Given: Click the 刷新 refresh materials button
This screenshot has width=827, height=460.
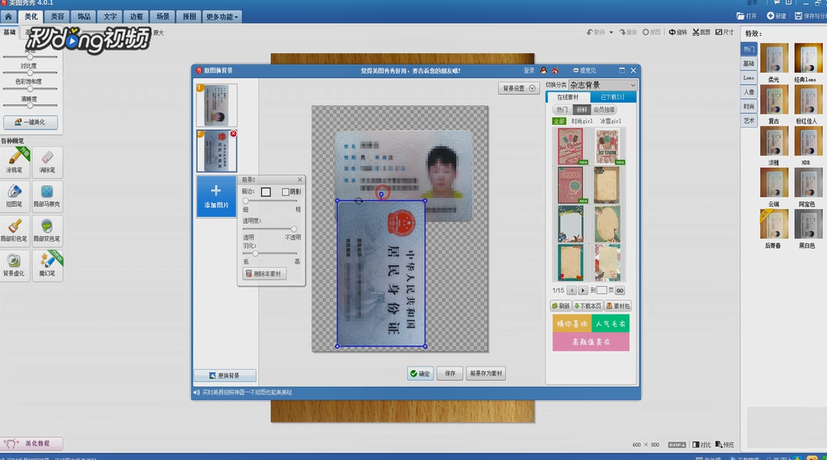Looking at the screenshot, I should [x=561, y=306].
